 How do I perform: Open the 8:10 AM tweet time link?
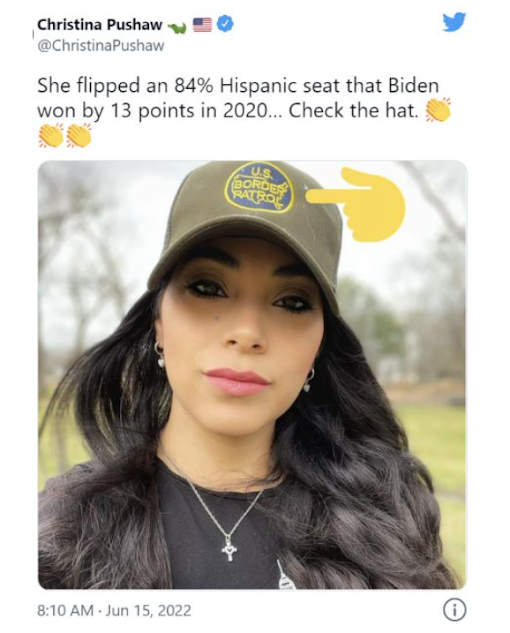click(x=65, y=610)
